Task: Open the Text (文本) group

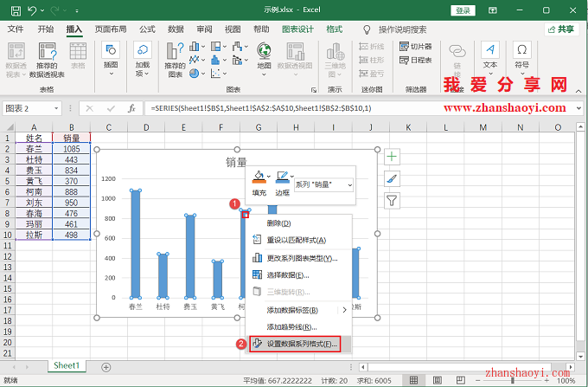Action: [490, 58]
